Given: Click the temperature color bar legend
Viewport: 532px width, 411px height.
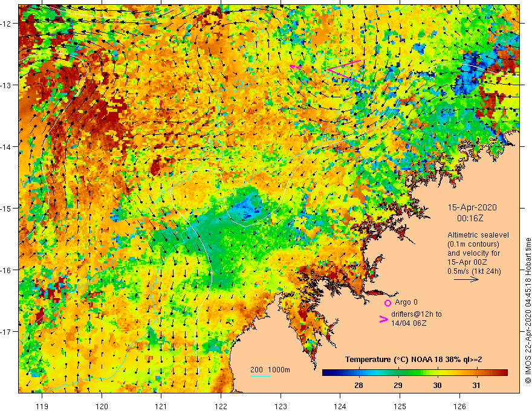Looking at the screenshot, I should tap(415, 373).
